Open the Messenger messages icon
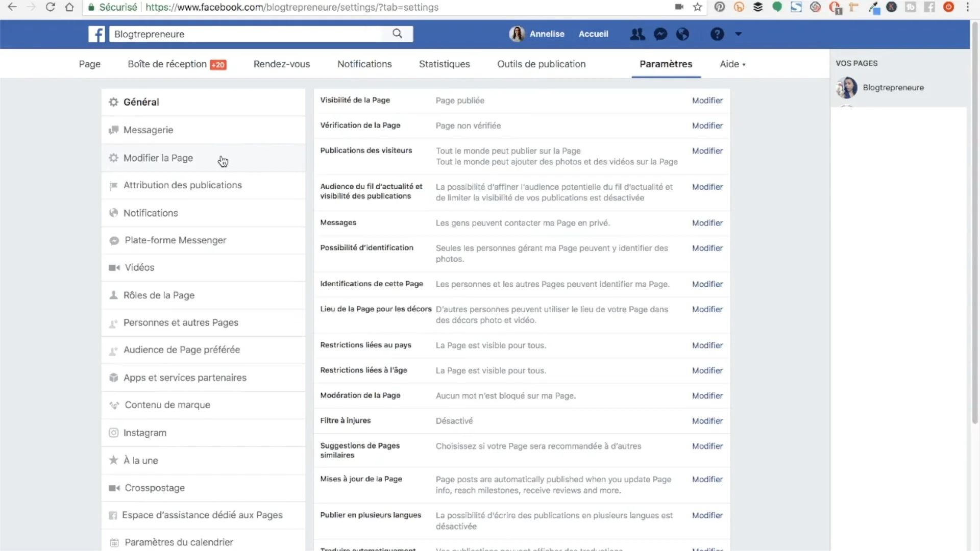Image resolution: width=980 pixels, height=551 pixels. pyautogui.click(x=660, y=34)
